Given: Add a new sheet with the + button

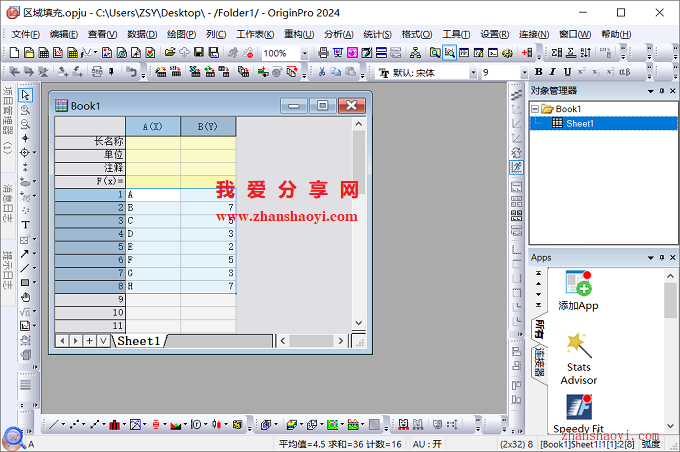Looking at the screenshot, I should (x=89, y=341).
